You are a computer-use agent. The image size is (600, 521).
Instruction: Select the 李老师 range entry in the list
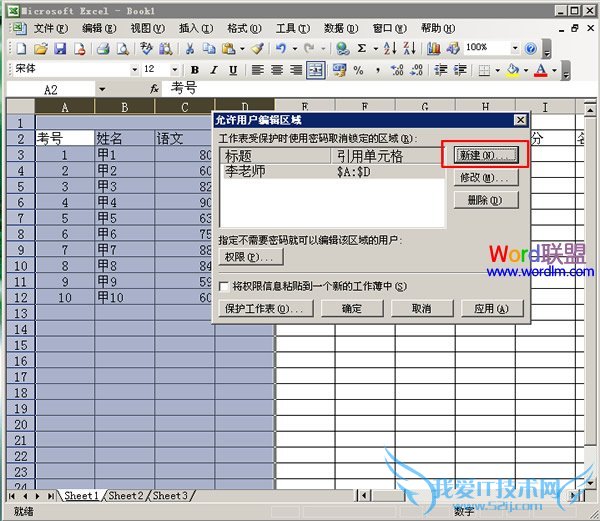pos(333,171)
